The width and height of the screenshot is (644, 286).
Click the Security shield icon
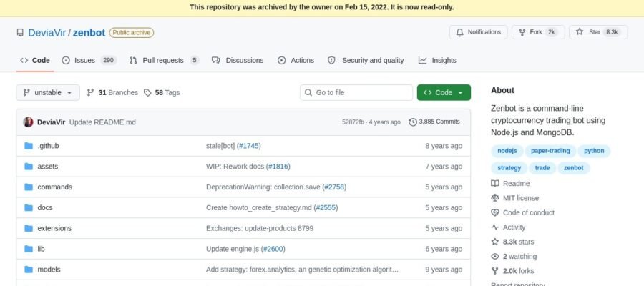pyautogui.click(x=331, y=60)
